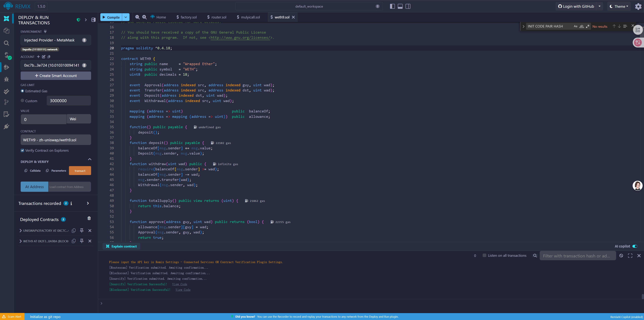
Task: Open the Remix settings gear
Action: [x=638, y=7]
